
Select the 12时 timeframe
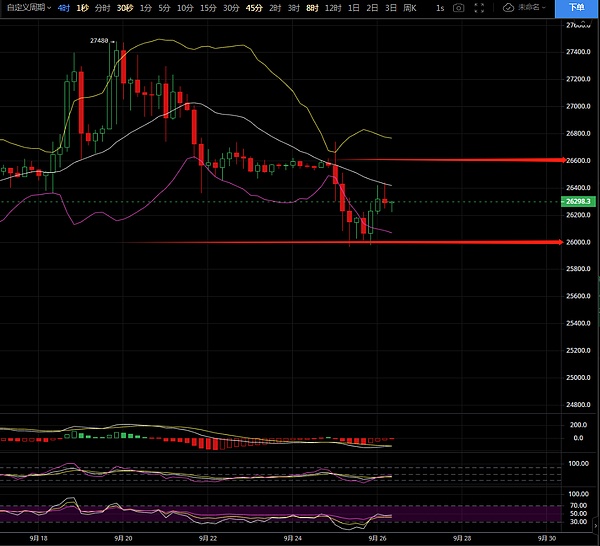(332, 8)
